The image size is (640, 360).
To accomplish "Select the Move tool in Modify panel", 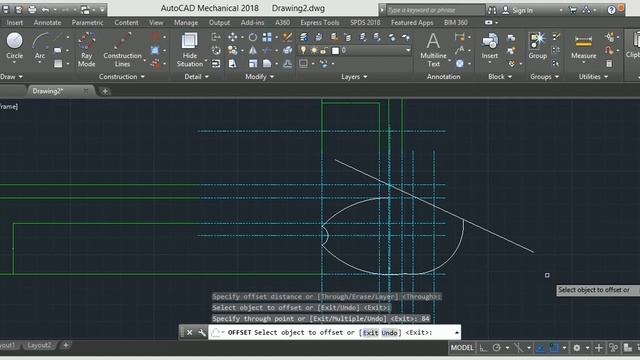I will click(x=233, y=38).
